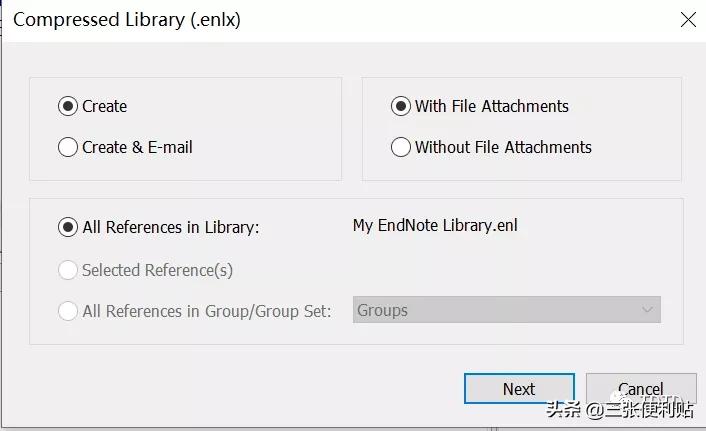This screenshot has width=706, height=431.
Task: Click the "Create & E-mail" label text
Action: 137,147
